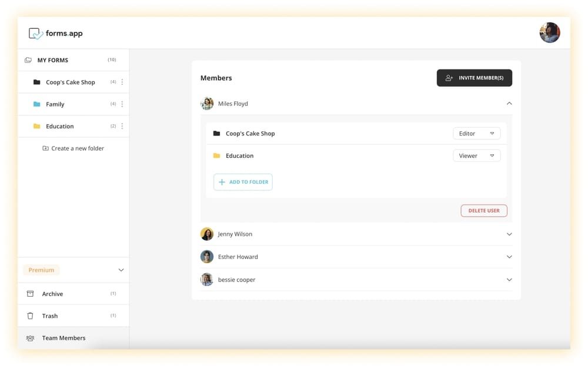588x368 pixels.
Task: Open Editor role dropdown for Coop's Cake Shop
Action: (x=476, y=134)
